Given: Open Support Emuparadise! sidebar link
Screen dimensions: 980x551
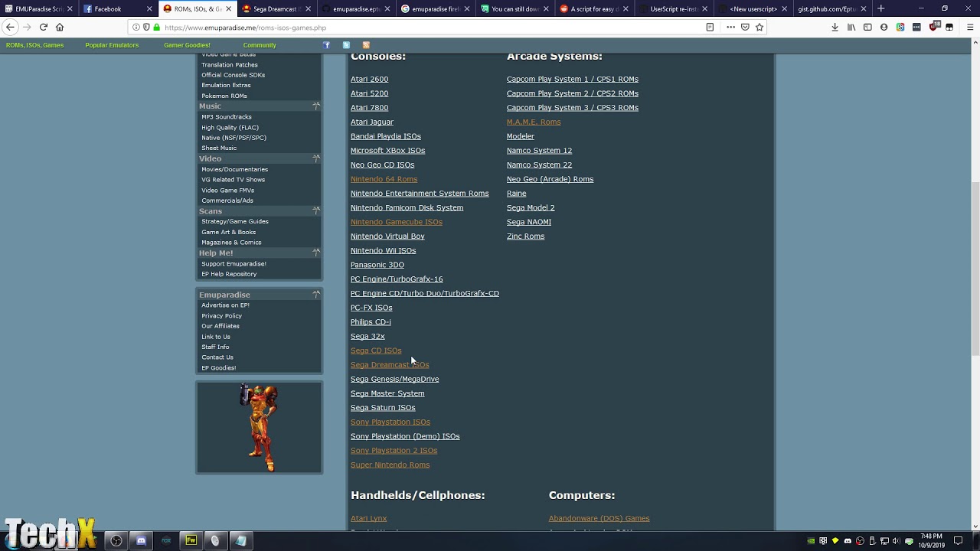Looking at the screenshot, I should (x=234, y=264).
